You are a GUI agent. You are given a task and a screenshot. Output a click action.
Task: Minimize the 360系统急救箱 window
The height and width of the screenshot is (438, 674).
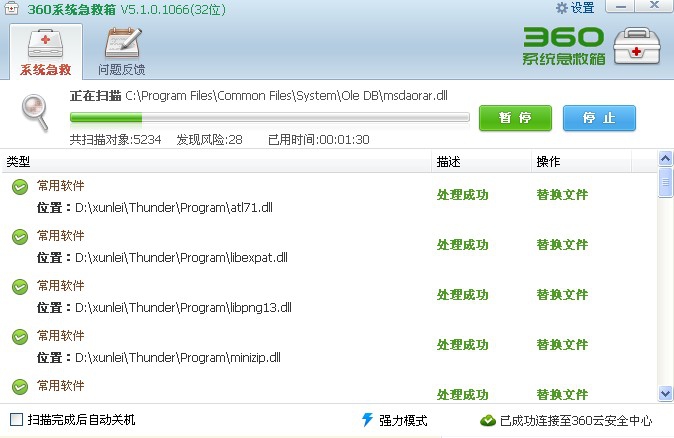pyautogui.click(x=621, y=8)
